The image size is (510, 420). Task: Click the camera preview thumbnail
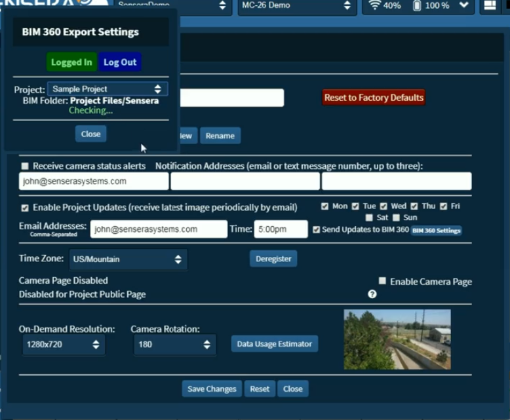(x=397, y=339)
